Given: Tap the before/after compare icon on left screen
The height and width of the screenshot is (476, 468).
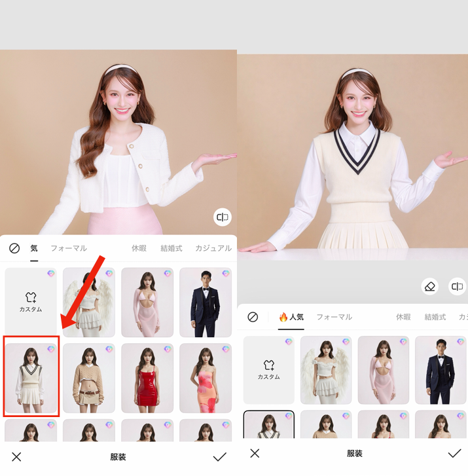Looking at the screenshot, I should [x=223, y=217].
